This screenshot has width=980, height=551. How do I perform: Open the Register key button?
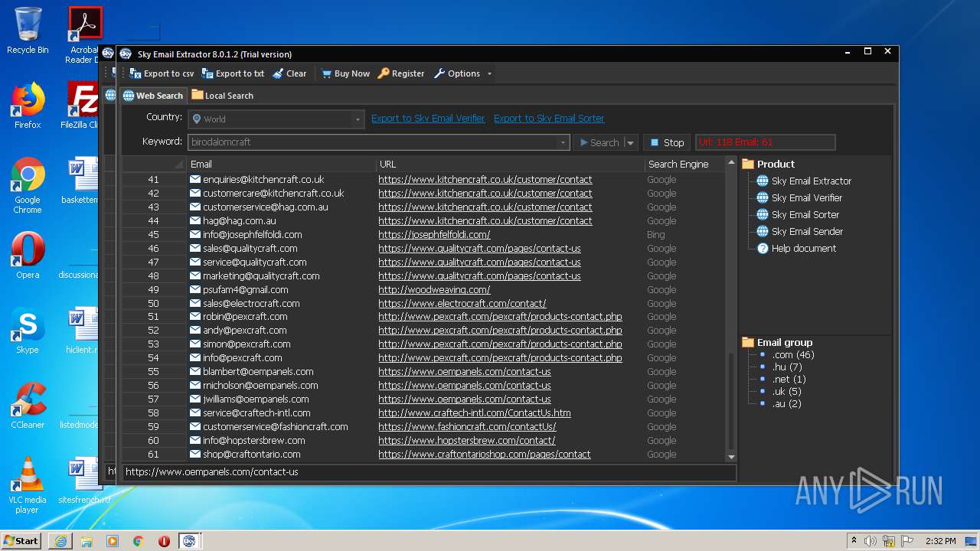(401, 73)
